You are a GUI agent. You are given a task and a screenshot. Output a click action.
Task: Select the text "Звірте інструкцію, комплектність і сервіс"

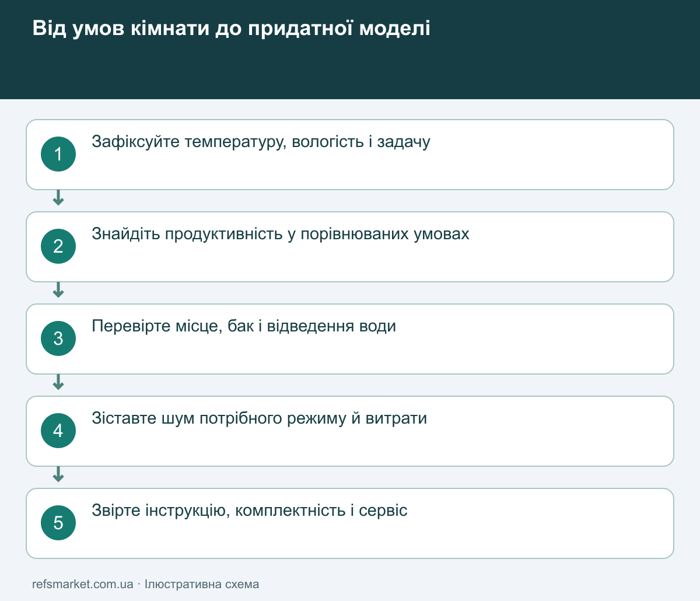[250, 511]
